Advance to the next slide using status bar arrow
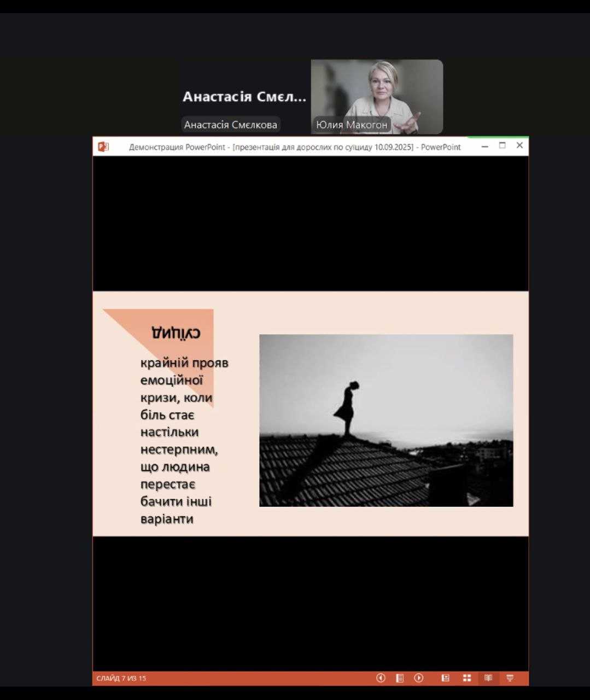The height and width of the screenshot is (700, 590). pyautogui.click(x=419, y=678)
